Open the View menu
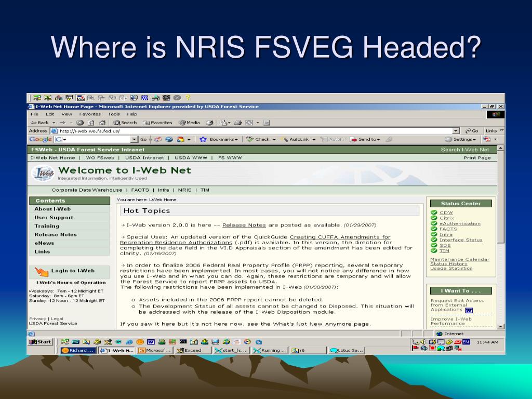Screen dimensions: 532x399 tap(66, 114)
